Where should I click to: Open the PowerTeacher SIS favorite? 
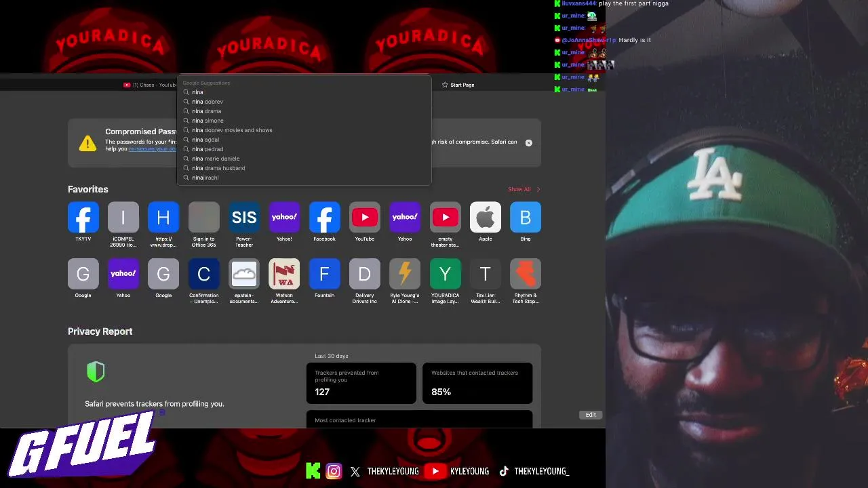coord(244,218)
